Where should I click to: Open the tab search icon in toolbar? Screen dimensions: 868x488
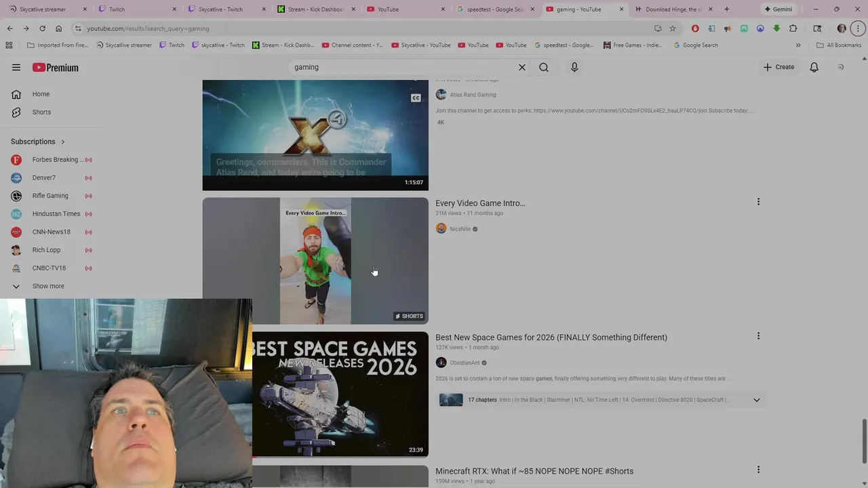click(817, 28)
